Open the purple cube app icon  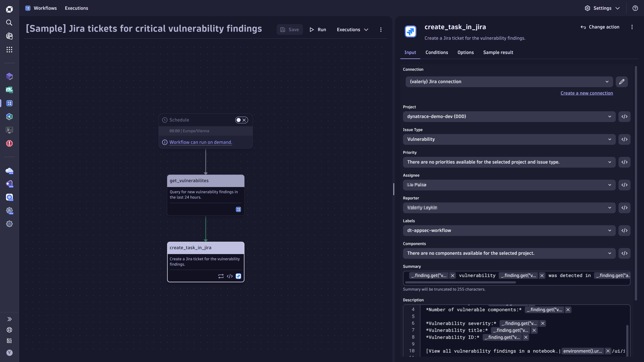tap(9, 76)
